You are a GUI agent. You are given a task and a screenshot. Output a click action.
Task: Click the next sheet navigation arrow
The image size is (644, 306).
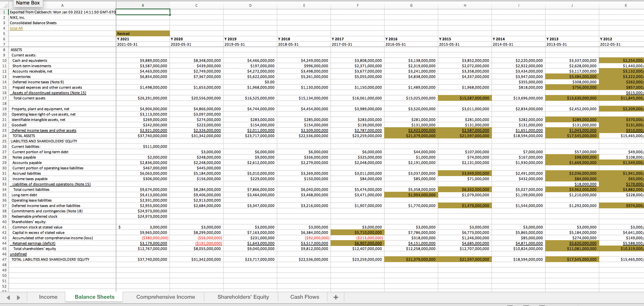coord(19,297)
